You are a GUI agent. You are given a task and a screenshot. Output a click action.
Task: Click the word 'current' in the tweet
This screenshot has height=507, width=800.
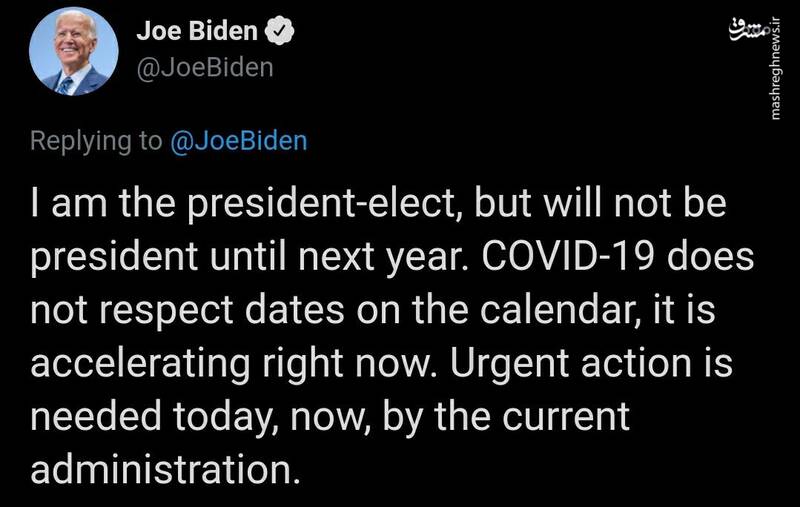(566, 416)
